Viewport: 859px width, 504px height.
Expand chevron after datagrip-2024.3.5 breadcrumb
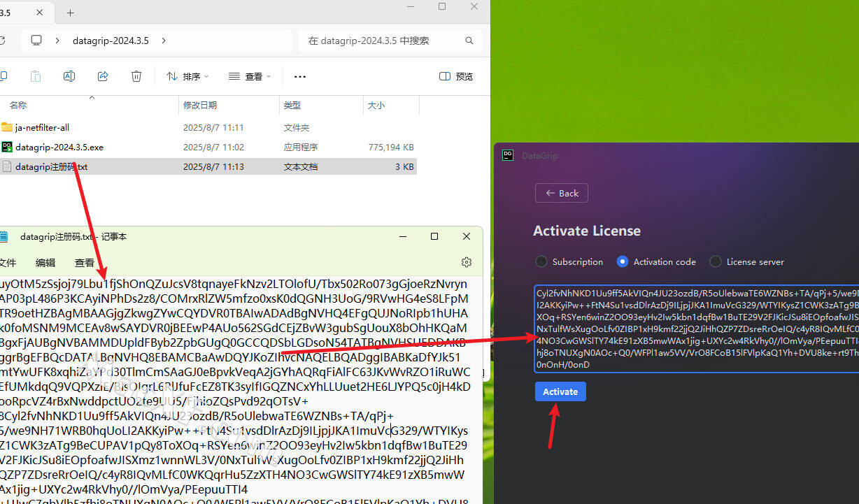(x=164, y=41)
